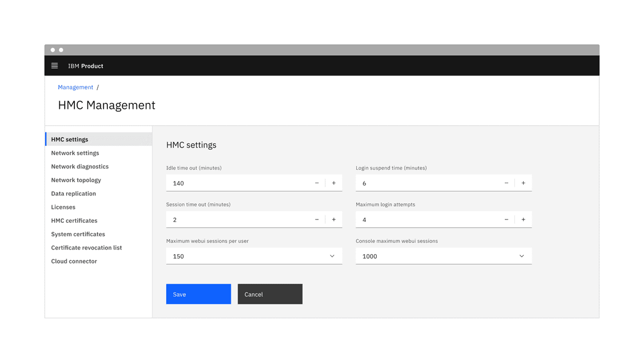644x362 pixels.
Task: Follow the Management breadcrumb link
Action: click(75, 87)
